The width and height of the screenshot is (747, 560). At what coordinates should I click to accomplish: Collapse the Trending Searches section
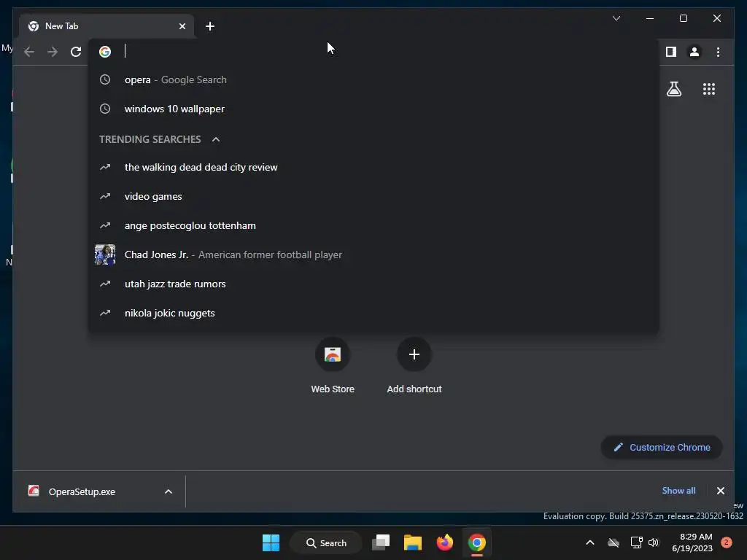(x=216, y=139)
